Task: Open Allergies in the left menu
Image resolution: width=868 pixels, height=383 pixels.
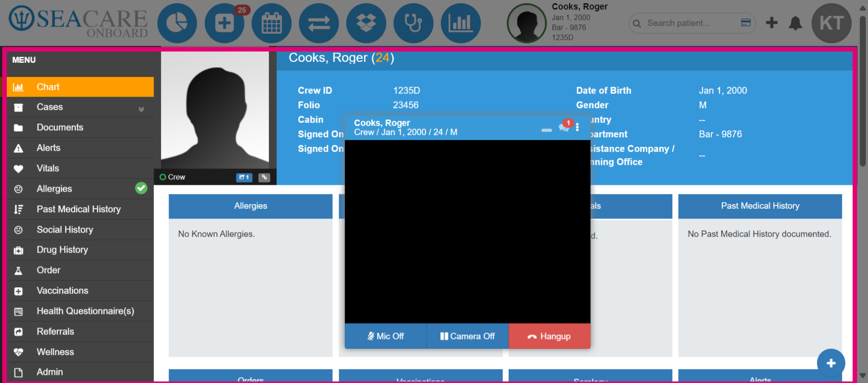Action: [80, 189]
